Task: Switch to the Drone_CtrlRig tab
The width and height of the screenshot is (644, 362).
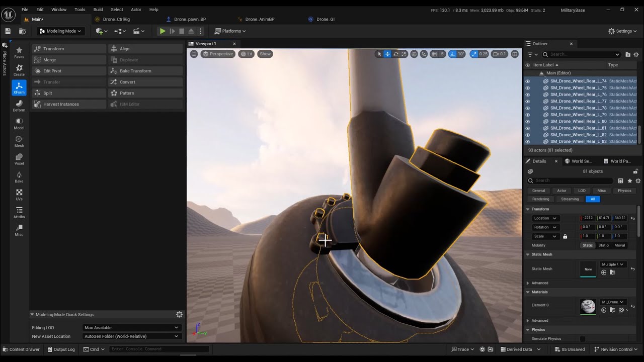Action: click(116, 19)
